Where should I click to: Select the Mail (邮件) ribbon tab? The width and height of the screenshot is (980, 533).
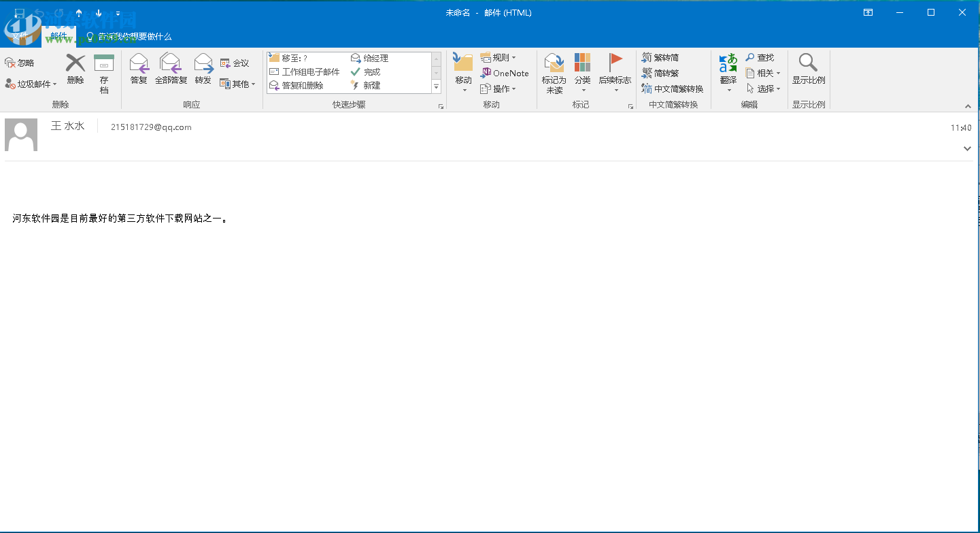tap(59, 37)
